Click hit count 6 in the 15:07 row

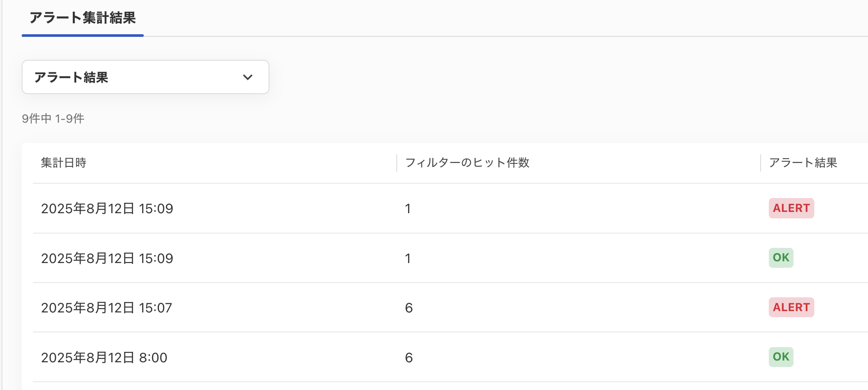coord(408,308)
